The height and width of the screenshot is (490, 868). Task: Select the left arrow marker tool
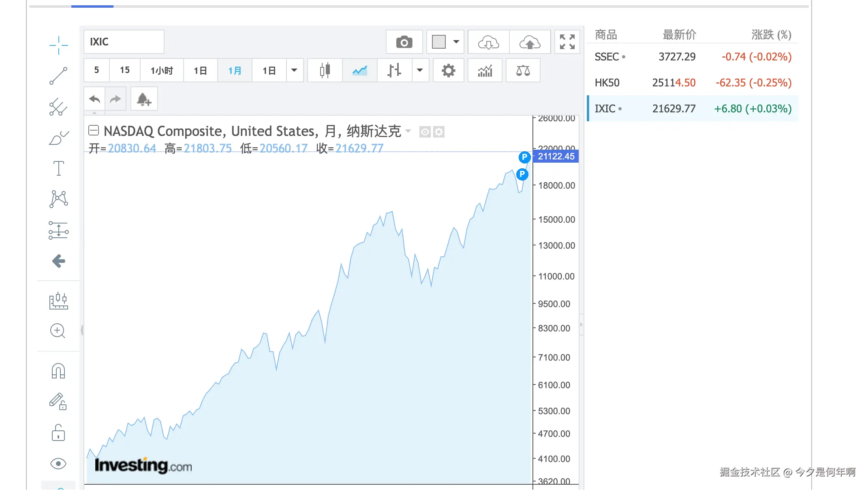[x=58, y=261]
